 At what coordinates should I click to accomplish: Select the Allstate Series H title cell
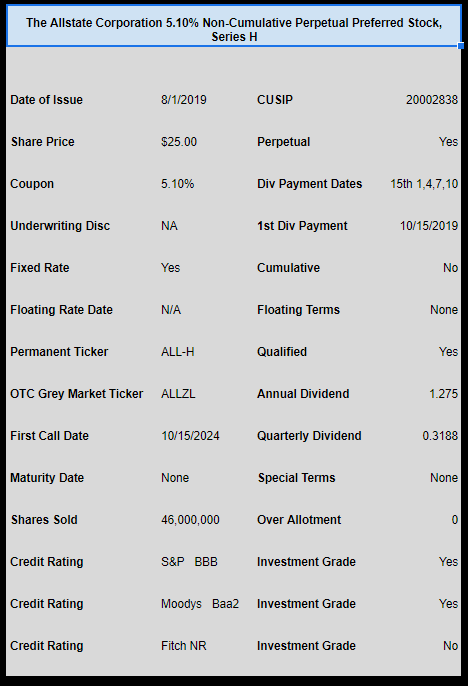pyautogui.click(x=234, y=26)
